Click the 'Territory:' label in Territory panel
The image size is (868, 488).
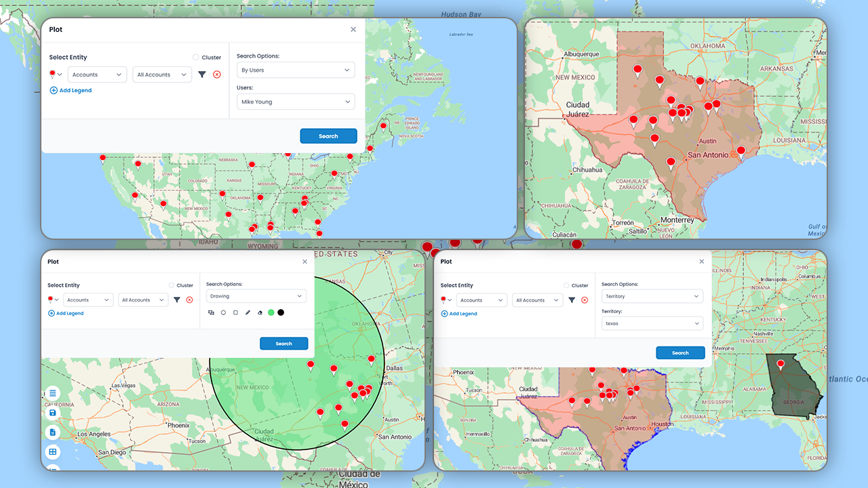(612, 312)
